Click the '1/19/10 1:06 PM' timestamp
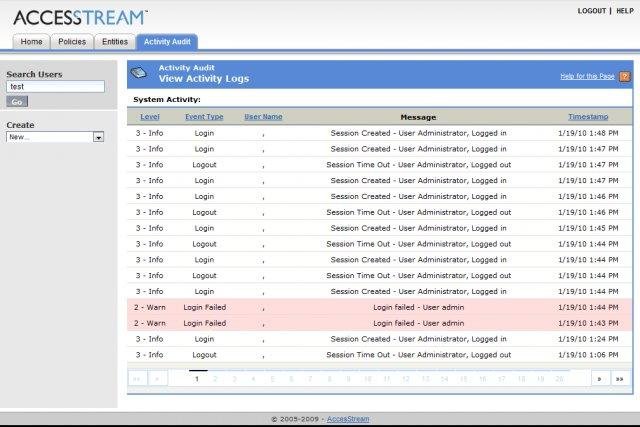The width and height of the screenshot is (640, 427). point(588,355)
